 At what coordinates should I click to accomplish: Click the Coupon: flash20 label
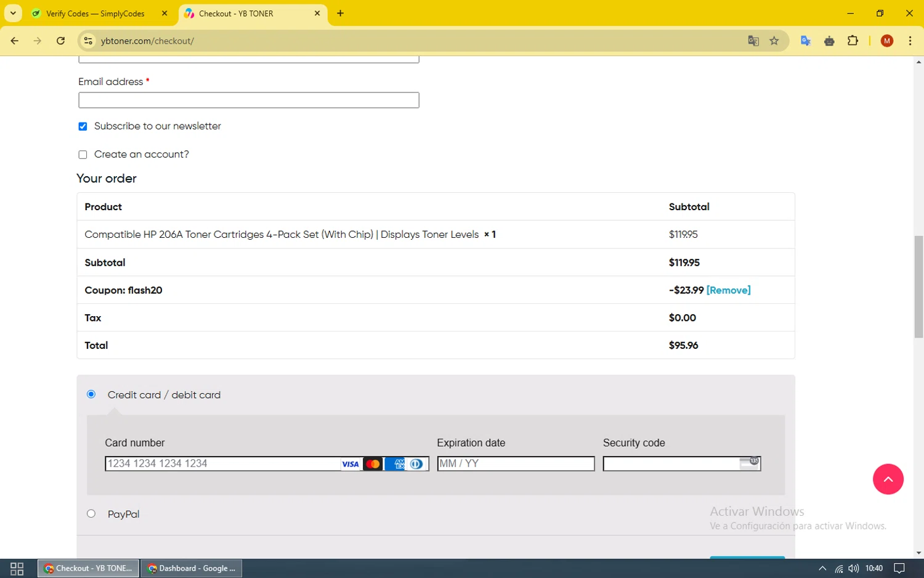pyautogui.click(x=123, y=290)
